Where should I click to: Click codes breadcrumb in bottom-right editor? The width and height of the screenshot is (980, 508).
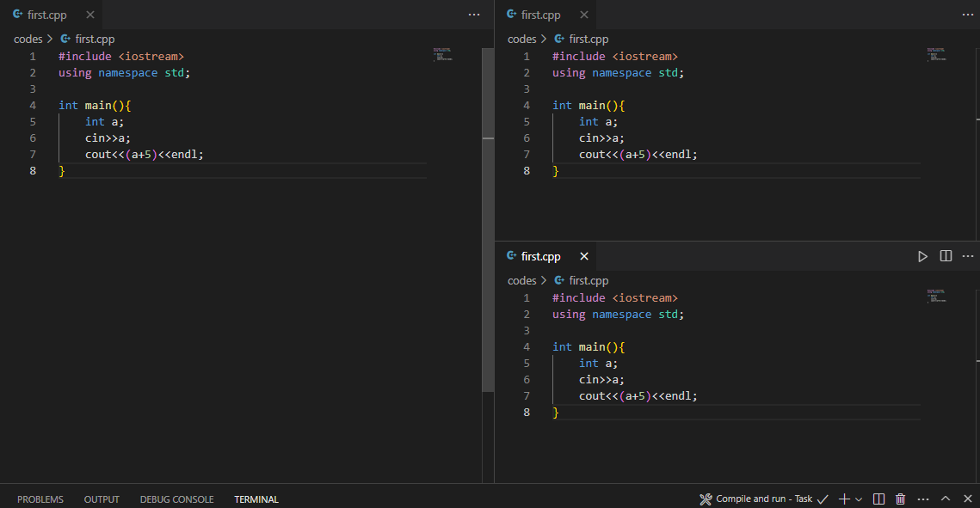coord(522,281)
